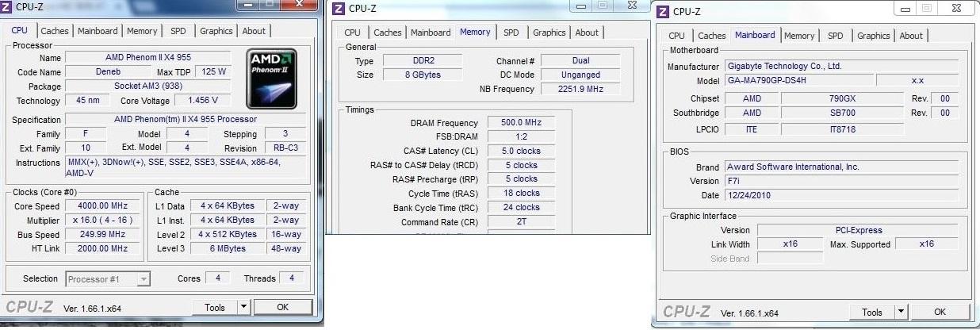This screenshot has width=980, height=330.
Task: Click the processor Name field AMD Phenom II X4 955
Action: coord(148,57)
